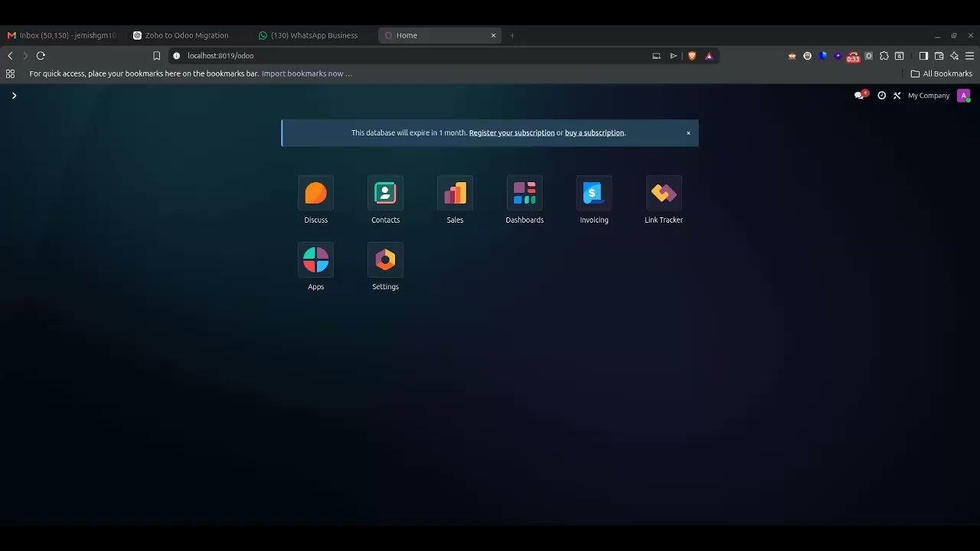
Task: Open the All Bookmarks folder
Action: point(941,73)
